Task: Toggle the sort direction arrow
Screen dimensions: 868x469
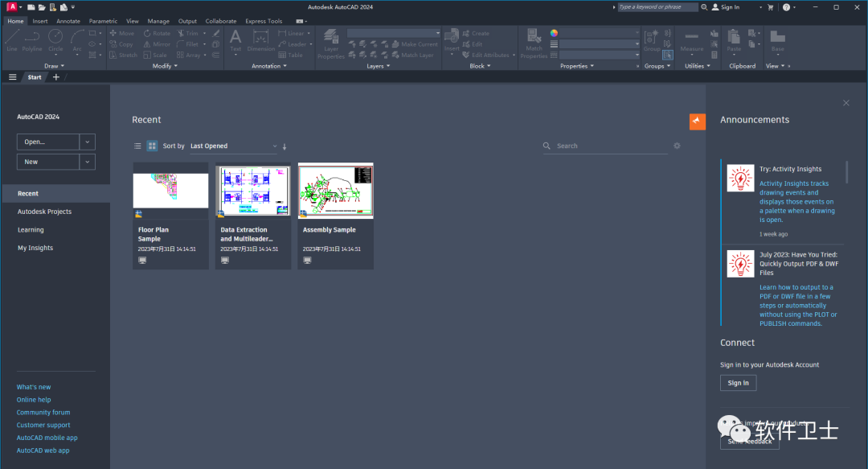Action: pyautogui.click(x=285, y=146)
